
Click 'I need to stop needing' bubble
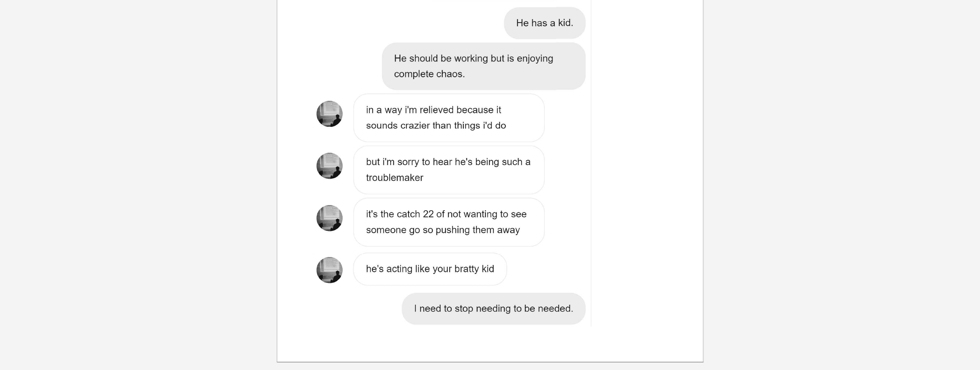click(x=493, y=309)
